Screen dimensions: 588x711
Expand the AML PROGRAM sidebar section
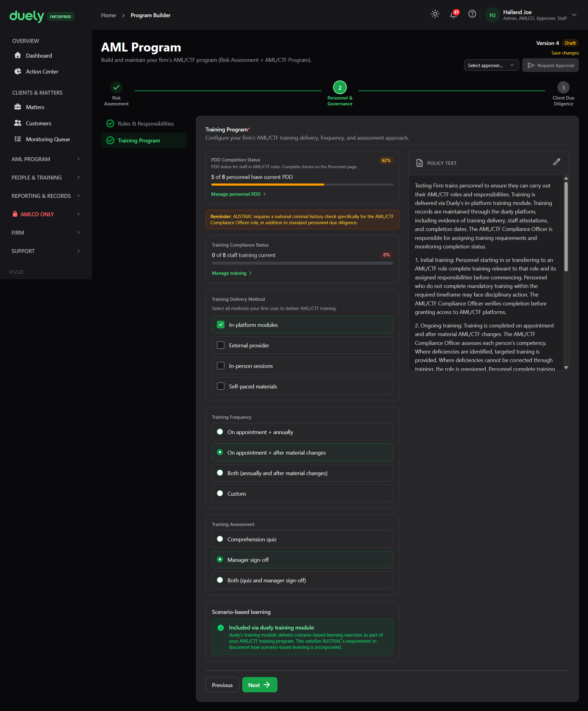click(46, 159)
